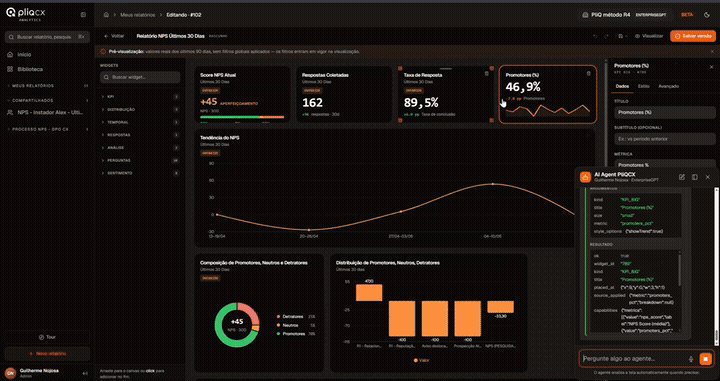
Task: Collapse the Compartilhados sidebar section
Action: click(x=47, y=101)
